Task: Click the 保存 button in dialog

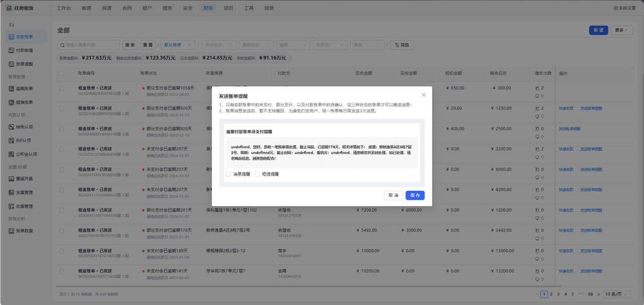Action: coord(415,195)
